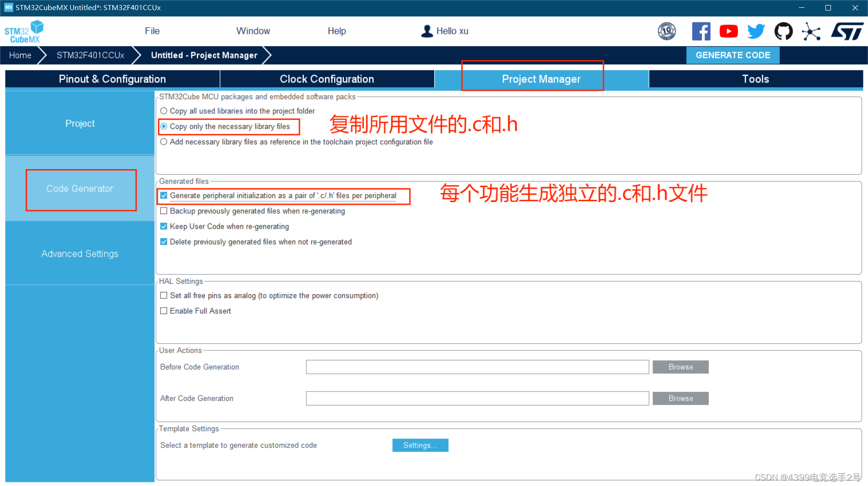This screenshot has height=486, width=868.
Task: Open the Twitter icon
Action: (x=756, y=31)
